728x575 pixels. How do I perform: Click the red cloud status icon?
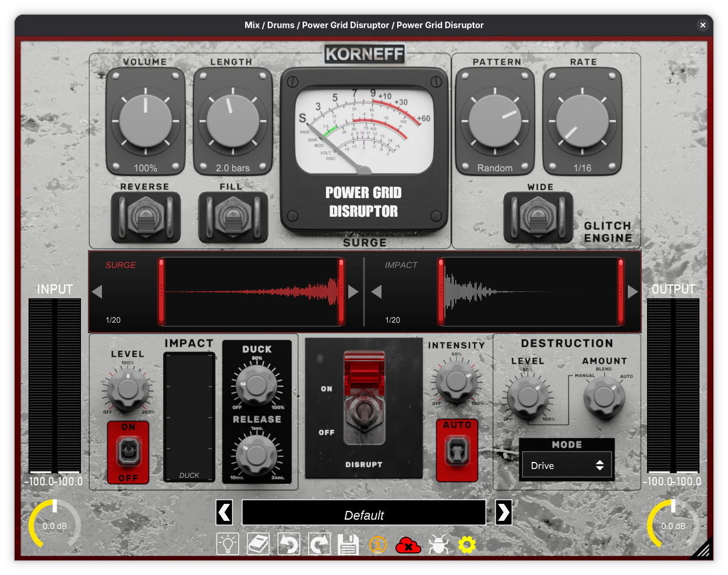pos(408,545)
